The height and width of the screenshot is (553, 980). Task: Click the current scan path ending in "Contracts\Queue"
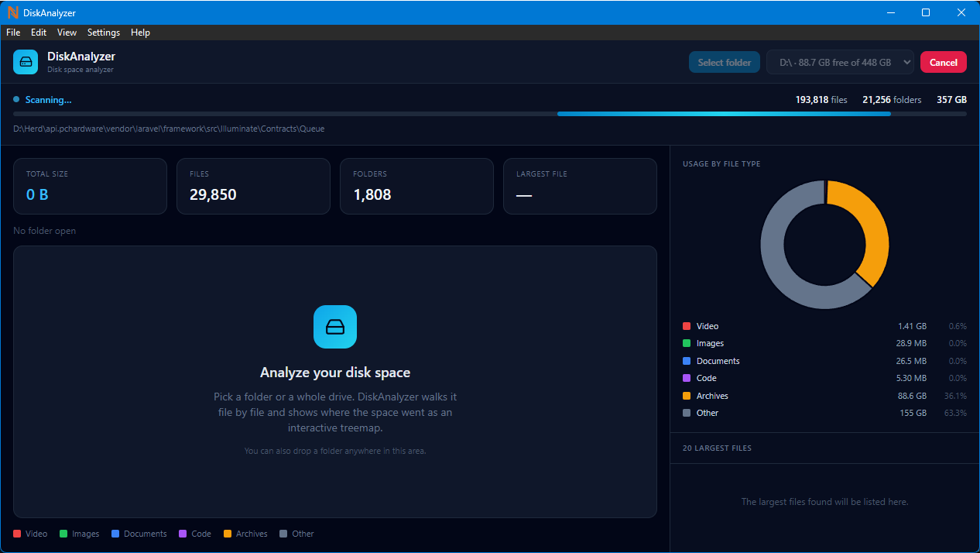pyautogui.click(x=169, y=129)
